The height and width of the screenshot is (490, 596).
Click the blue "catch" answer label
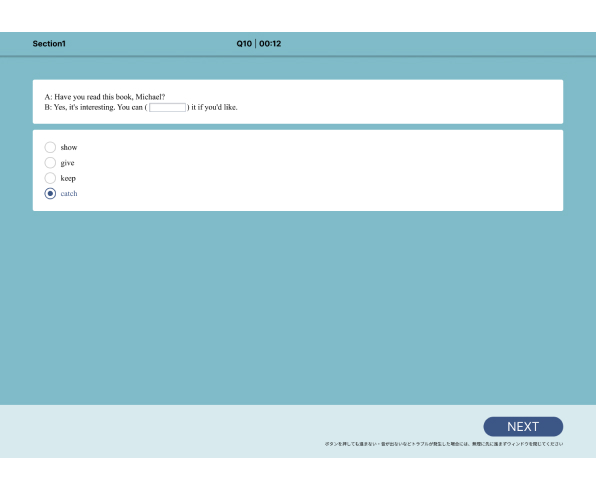click(69, 193)
